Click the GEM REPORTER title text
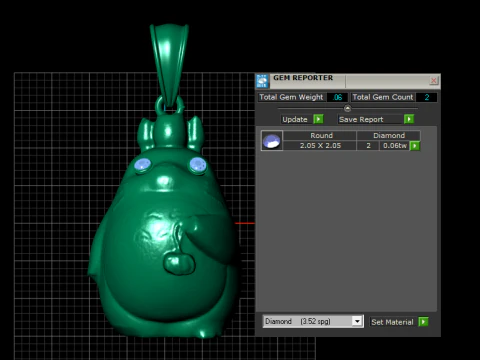The height and width of the screenshot is (360, 480). (303, 78)
